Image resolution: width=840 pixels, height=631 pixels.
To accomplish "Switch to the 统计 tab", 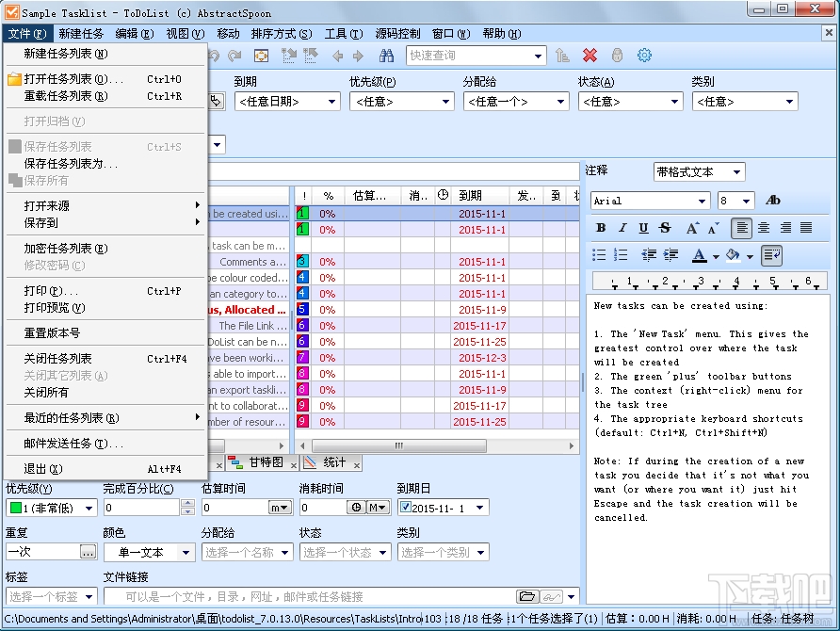I will (x=330, y=462).
